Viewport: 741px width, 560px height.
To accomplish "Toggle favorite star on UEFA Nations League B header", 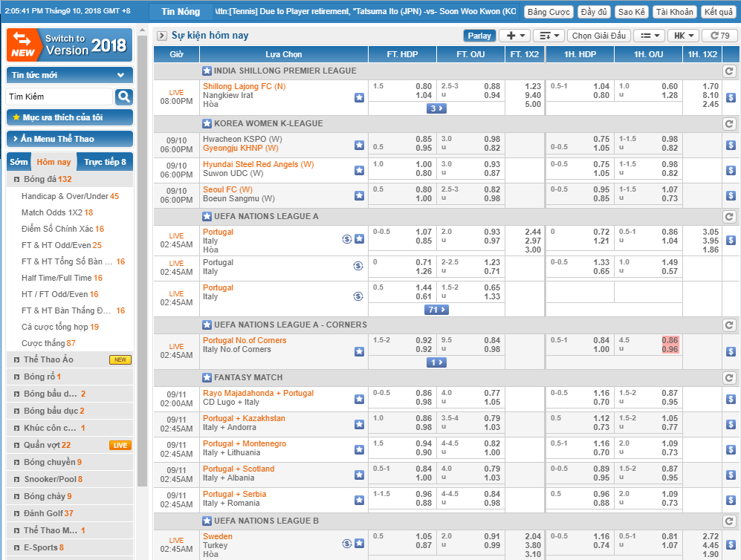I will coord(207,521).
